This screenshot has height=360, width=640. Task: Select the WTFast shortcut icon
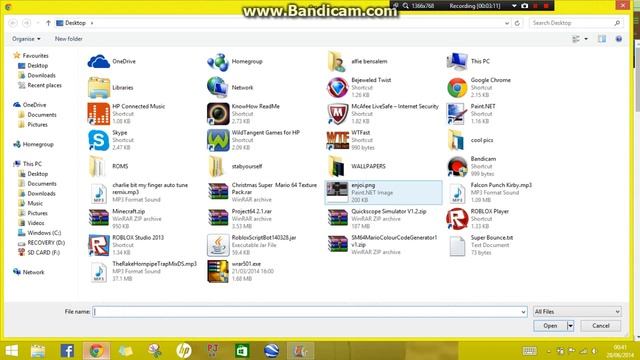[x=337, y=140]
